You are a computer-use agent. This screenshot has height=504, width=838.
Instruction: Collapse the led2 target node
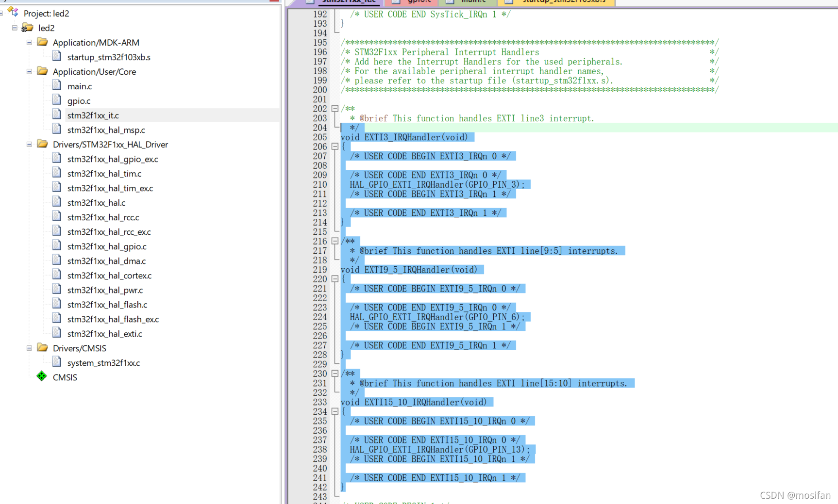[x=15, y=28]
